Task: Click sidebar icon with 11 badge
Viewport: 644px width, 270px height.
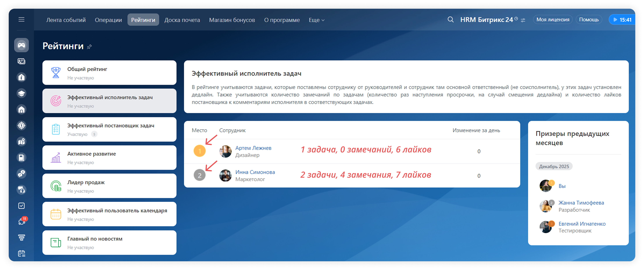Action: tap(22, 221)
